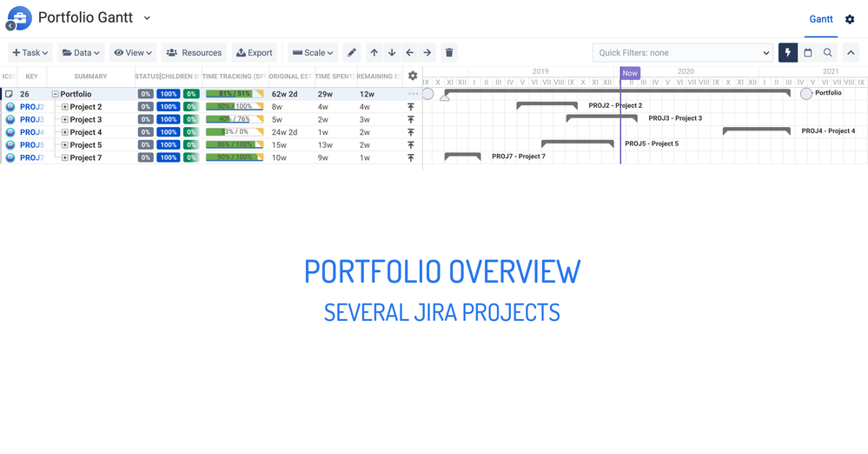This screenshot has height=454, width=868.
Task: Open settings gear in top right
Action: coord(850,19)
